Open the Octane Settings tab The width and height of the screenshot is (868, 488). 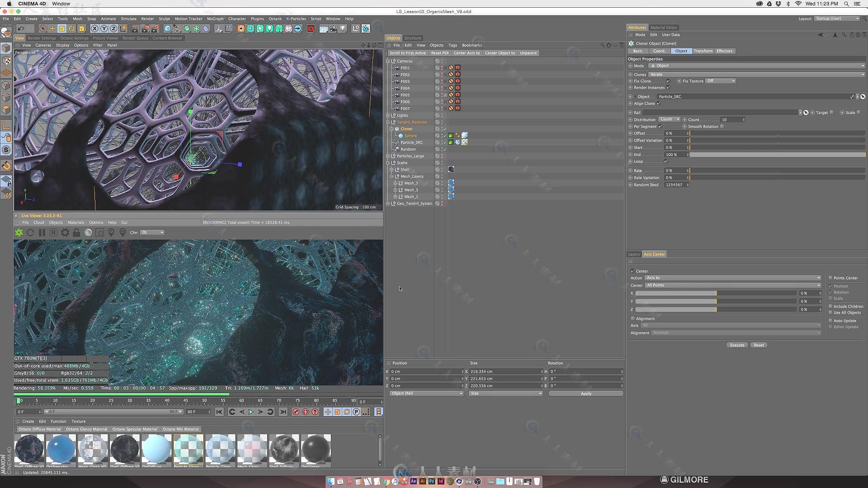click(75, 38)
